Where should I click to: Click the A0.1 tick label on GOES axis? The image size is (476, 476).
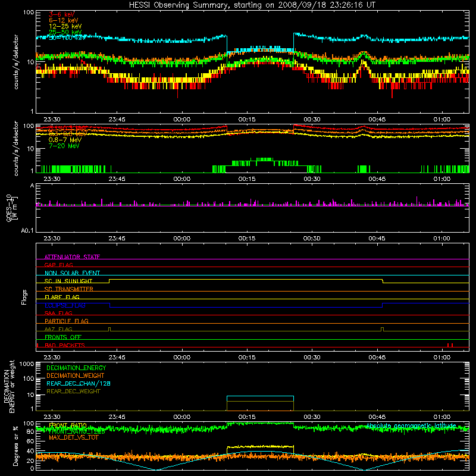27,231
